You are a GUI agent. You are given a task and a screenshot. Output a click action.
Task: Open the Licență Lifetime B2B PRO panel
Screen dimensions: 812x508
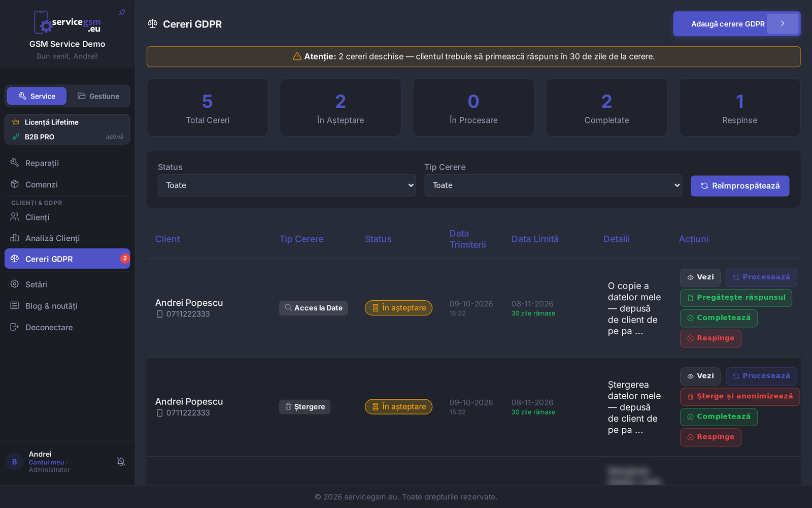point(67,130)
